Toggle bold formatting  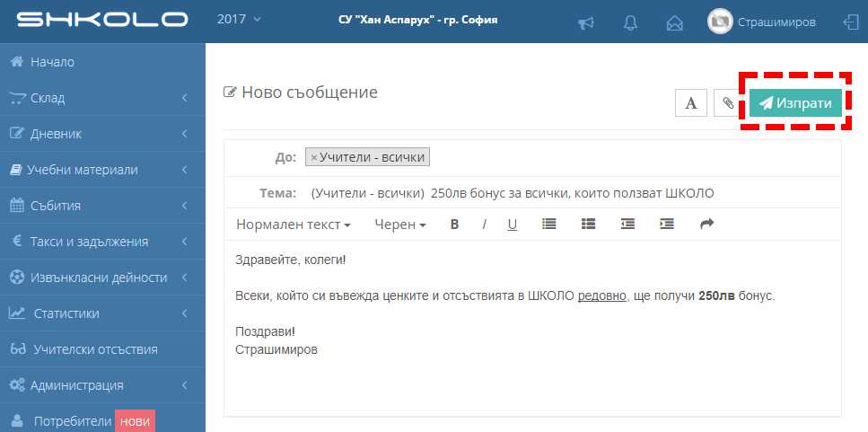(454, 225)
